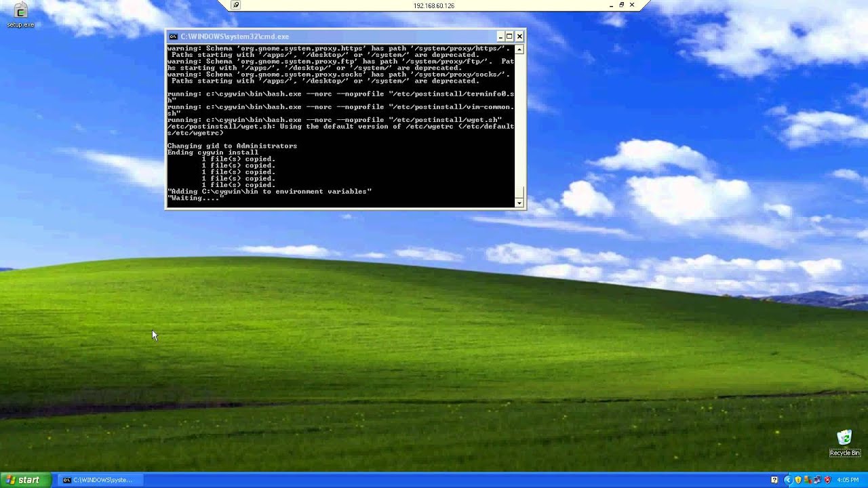Click the "Waiting...." output line
868x488 pixels.
[195, 198]
